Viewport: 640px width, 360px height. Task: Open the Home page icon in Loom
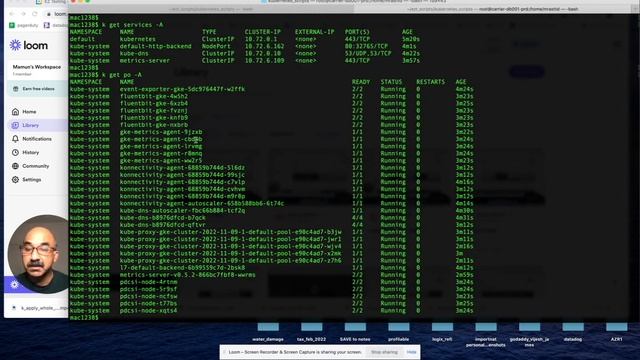tap(16, 111)
